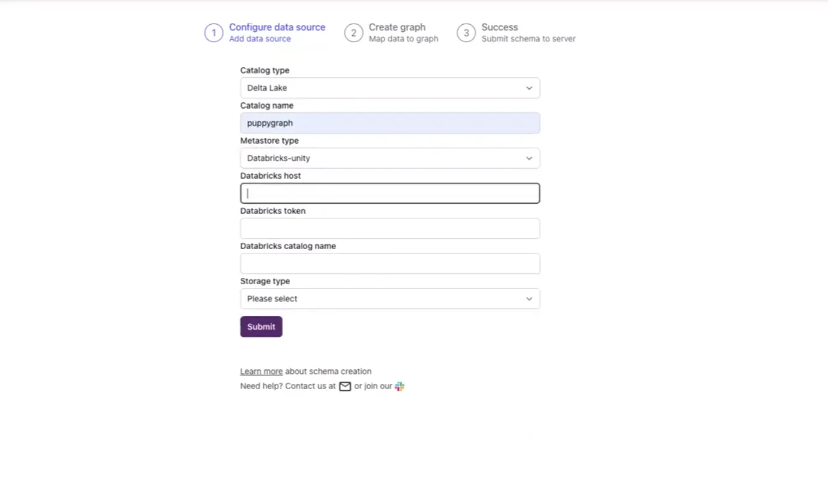Click the Catalog type chevron arrow
This screenshot has height=504, width=828.
click(528, 88)
